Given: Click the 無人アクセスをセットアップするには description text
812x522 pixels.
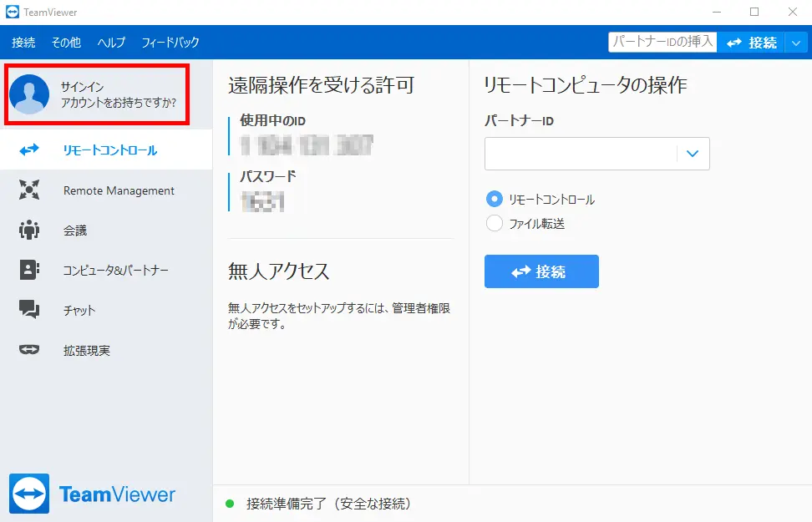Looking at the screenshot, I should pos(339,316).
